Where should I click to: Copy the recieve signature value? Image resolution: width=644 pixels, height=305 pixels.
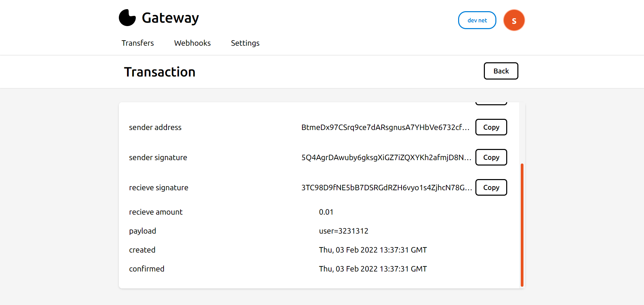click(x=491, y=187)
